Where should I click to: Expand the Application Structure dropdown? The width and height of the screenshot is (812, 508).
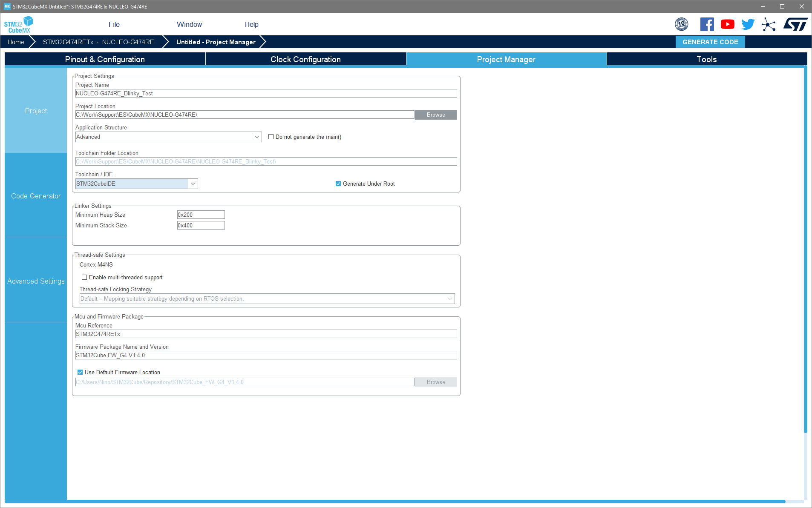pyautogui.click(x=256, y=137)
